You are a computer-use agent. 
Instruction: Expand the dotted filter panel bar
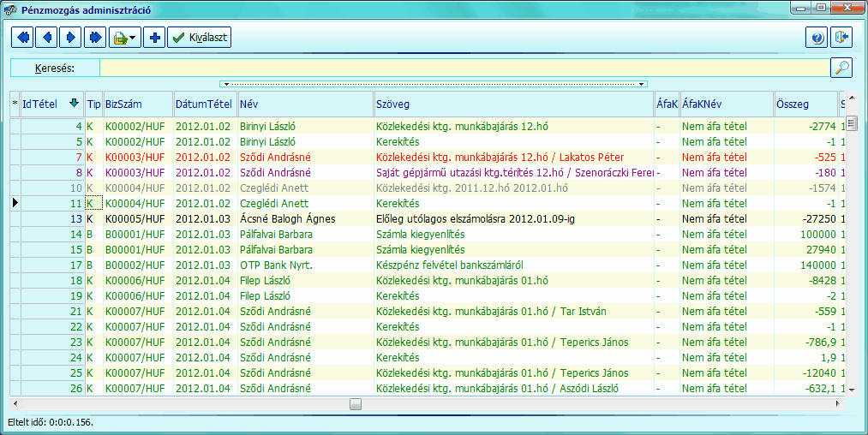pyautogui.click(x=434, y=84)
